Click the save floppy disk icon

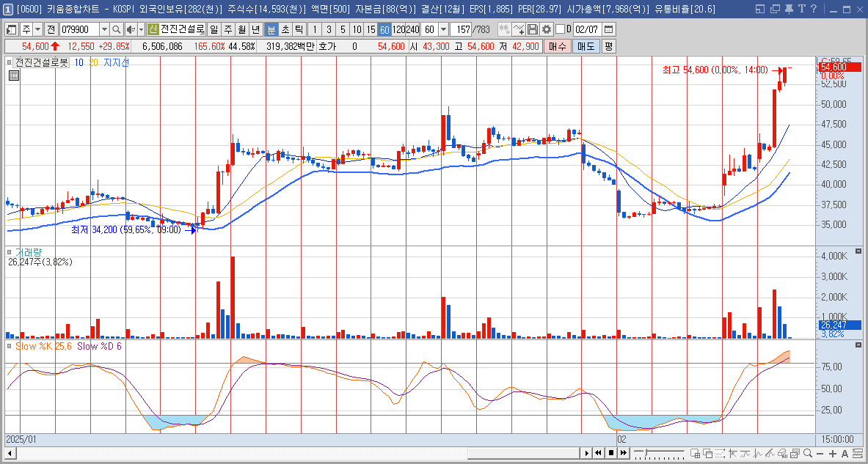click(x=533, y=29)
